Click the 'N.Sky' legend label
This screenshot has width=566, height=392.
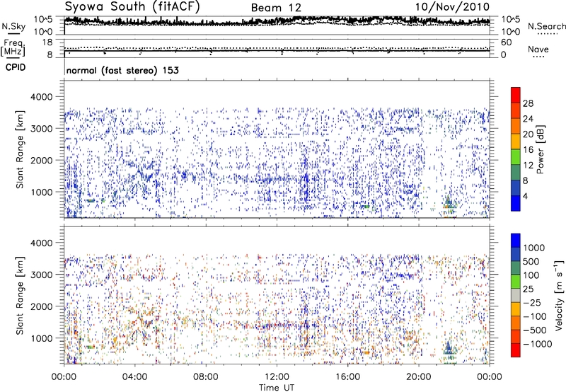pos(13,26)
